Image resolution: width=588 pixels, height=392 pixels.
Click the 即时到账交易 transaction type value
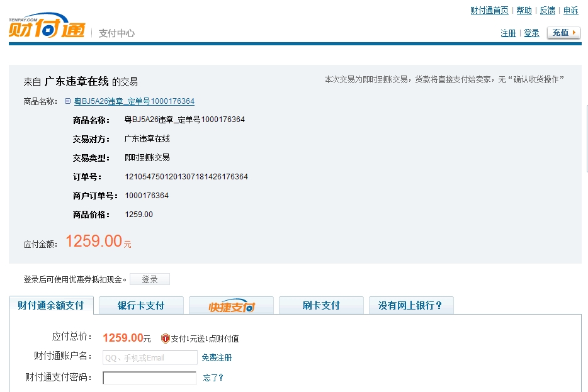pos(147,157)
